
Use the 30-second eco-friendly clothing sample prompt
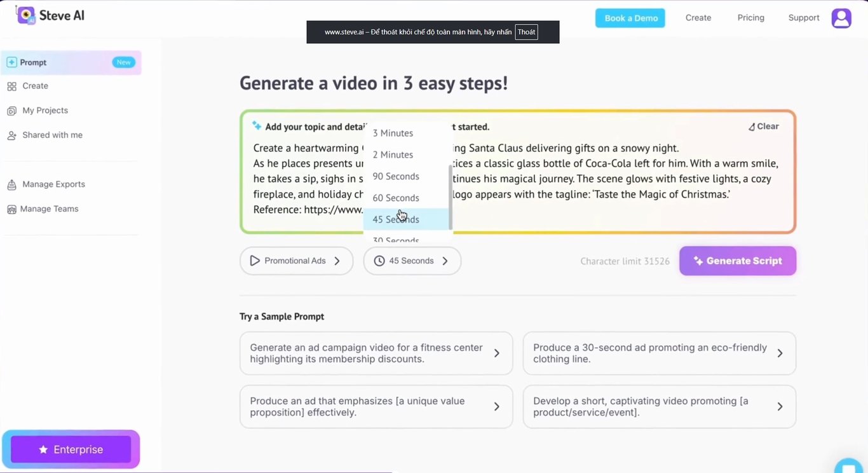pyautogui.click(x=659, y=353)
